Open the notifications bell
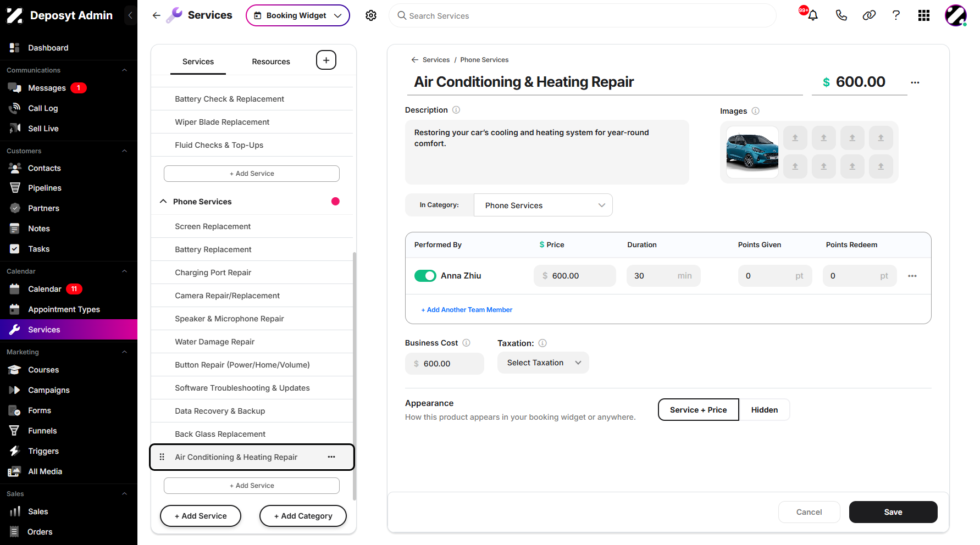The height and width of the screenshot is (545, 980). [813, 15]
